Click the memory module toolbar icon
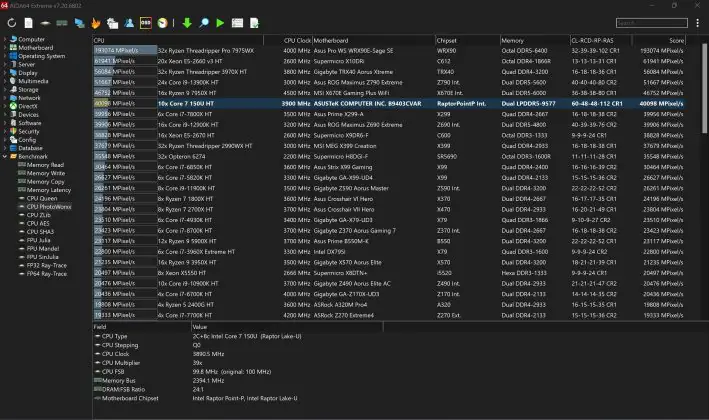Image resolution: width=709 pixels, height=420 pixels. (62, 23)
